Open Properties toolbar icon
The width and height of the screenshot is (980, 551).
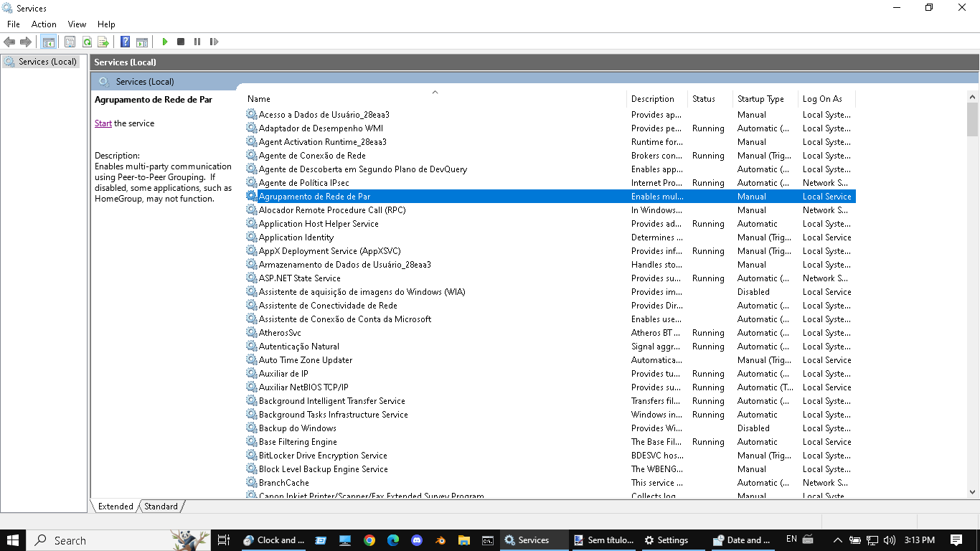[x=70, y=42]
